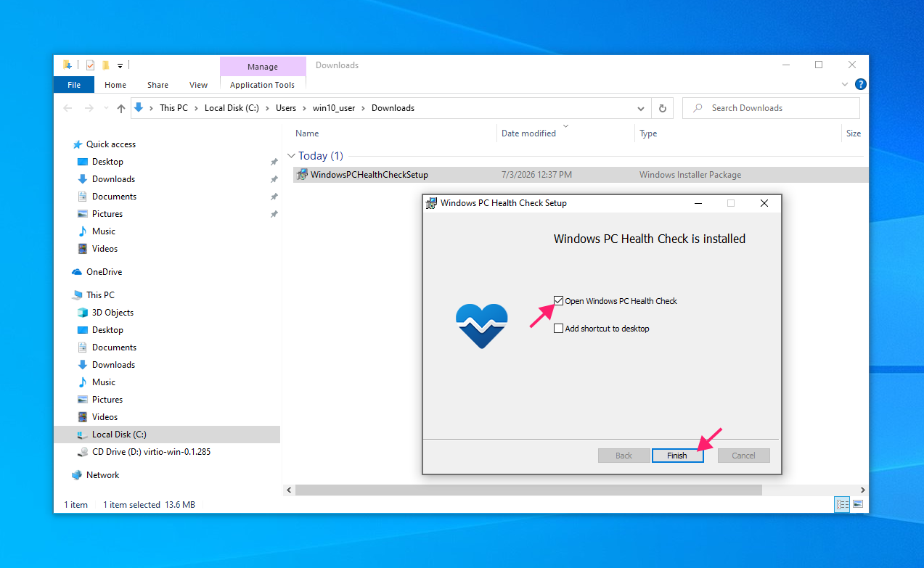The image size is (924, 568).
Task: Open Explorer Help question mark icon
Action: point(860,85)
